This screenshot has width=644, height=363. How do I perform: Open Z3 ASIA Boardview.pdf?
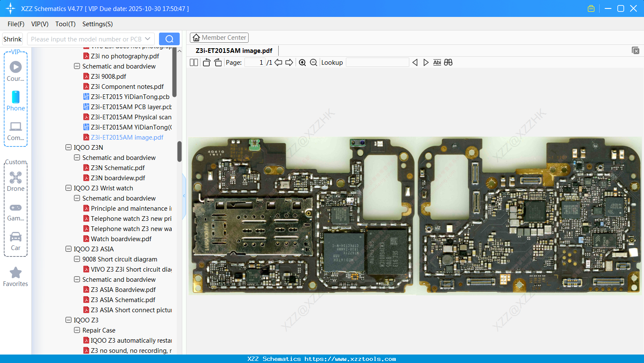click(x=123, y=290)
